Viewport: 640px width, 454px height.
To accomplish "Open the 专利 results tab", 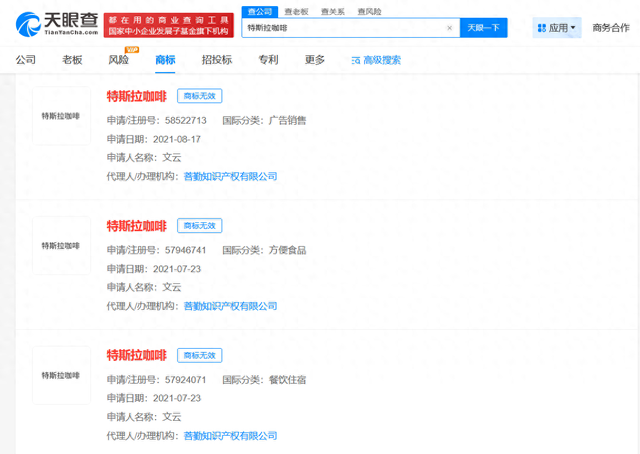I will 269,60.
